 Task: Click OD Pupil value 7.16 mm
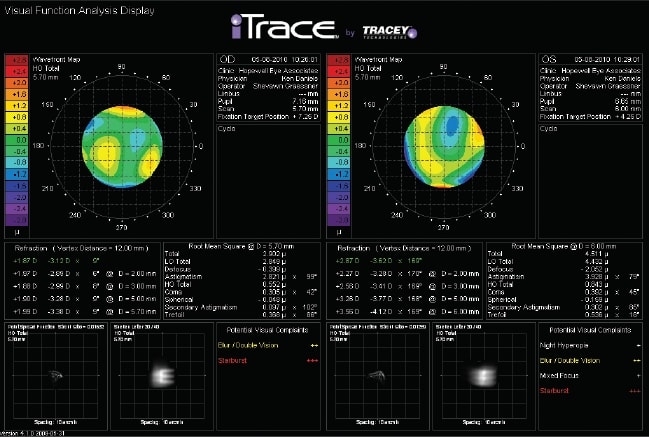(304, 101)
